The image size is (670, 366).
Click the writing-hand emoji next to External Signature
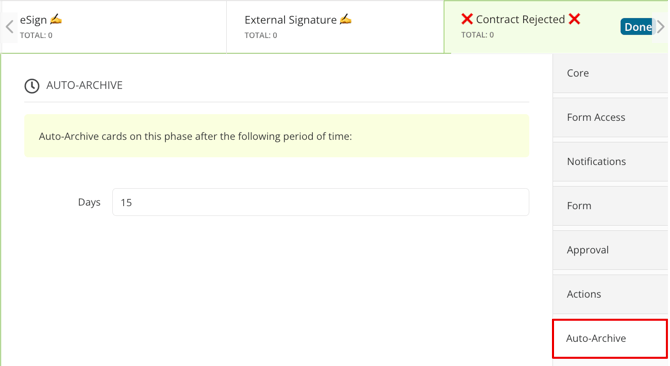pos(346,19)
